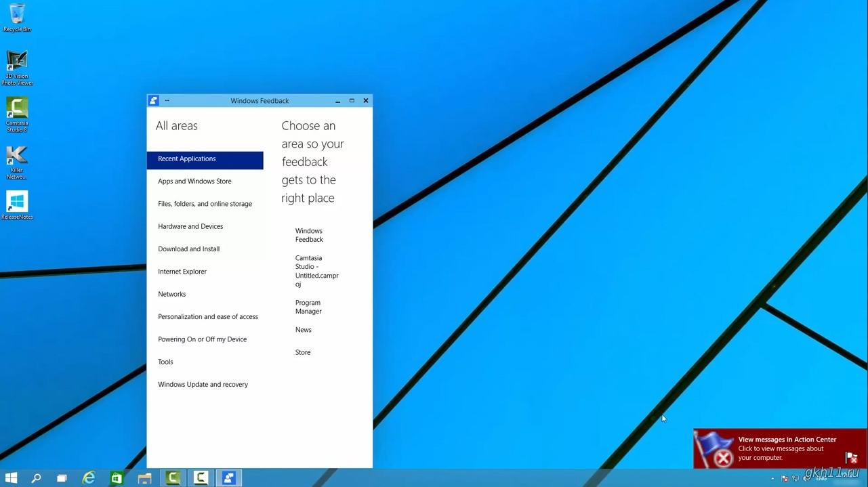Click the Windows Feedback taskbar button
The image size is (868, 487).
click(x=228, y=478)
